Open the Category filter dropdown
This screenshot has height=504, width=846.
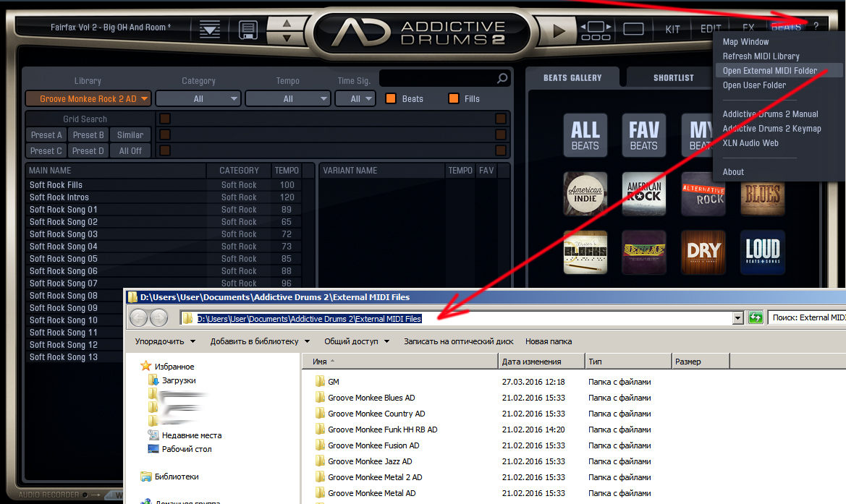(198, 98)
